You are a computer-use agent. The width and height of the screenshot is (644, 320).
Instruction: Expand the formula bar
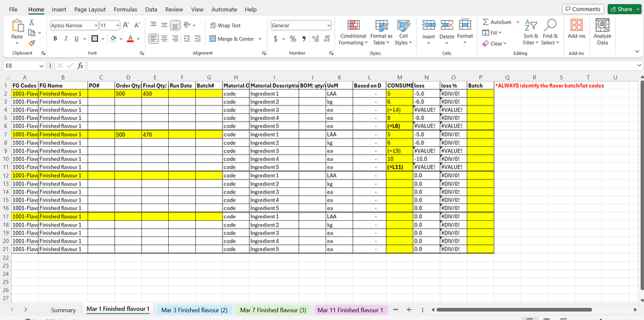pos(639,66)
